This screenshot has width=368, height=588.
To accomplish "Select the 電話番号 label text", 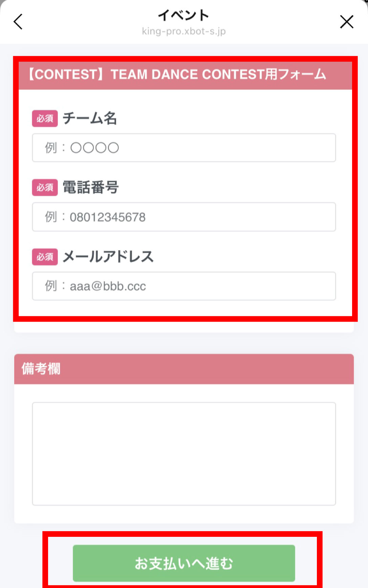I will pos(91,187).
